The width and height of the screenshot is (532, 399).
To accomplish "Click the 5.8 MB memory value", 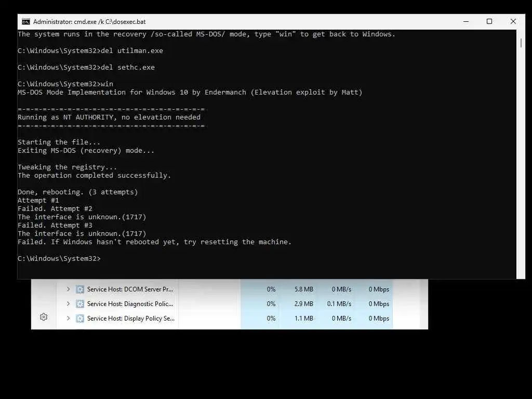I will [x=303, y=289].
